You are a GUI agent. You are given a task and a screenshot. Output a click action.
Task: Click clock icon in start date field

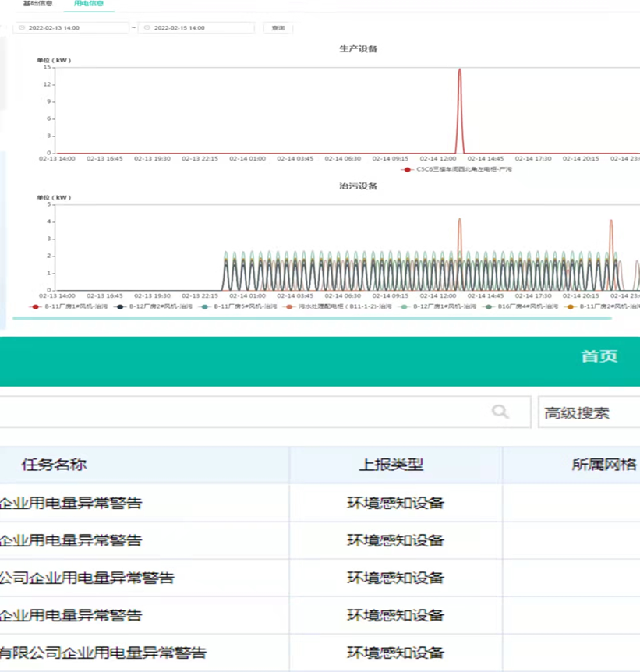pos(22,28)
